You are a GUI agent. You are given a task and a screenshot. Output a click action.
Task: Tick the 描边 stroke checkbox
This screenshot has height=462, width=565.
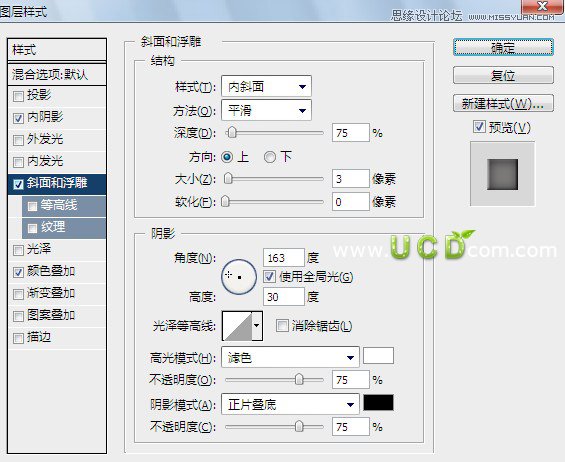click(18, 338)
